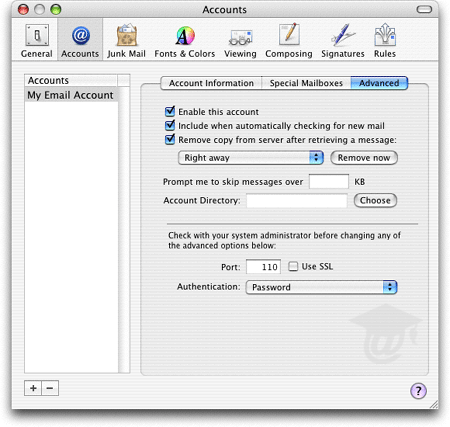Open the Right away removal dropdown
This screenshot has width=450, height=427.
(x=251, y=158)
